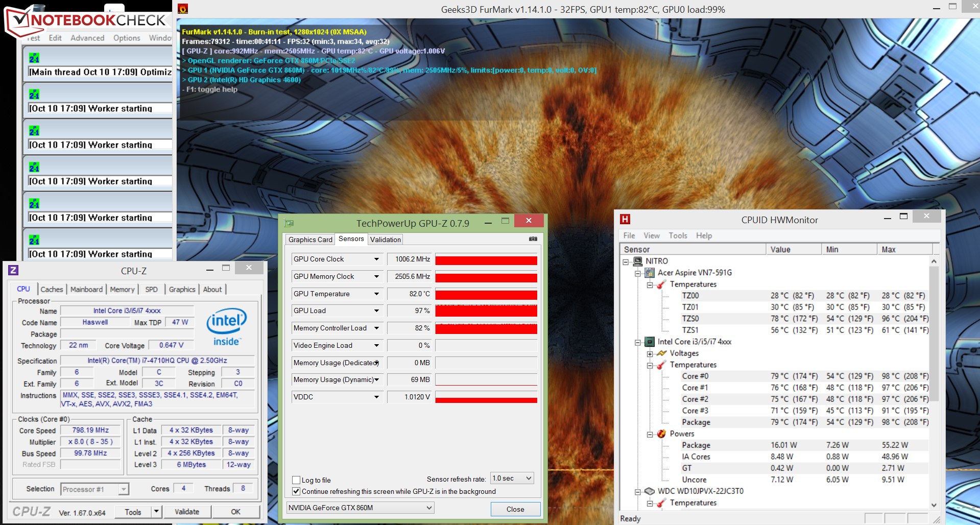Collapse the Intel Core i3/i5/i7 4xxx node
This screenshot has height=525, width=980.
638,342
